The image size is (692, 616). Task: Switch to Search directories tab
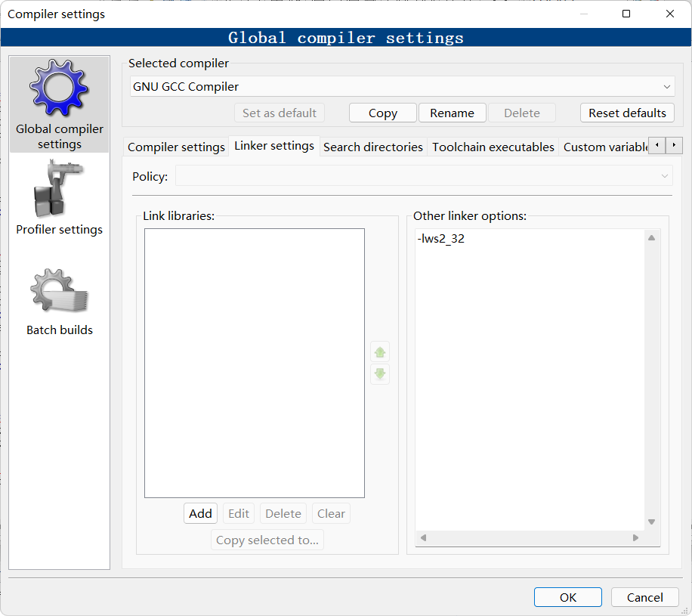point(372,147)
